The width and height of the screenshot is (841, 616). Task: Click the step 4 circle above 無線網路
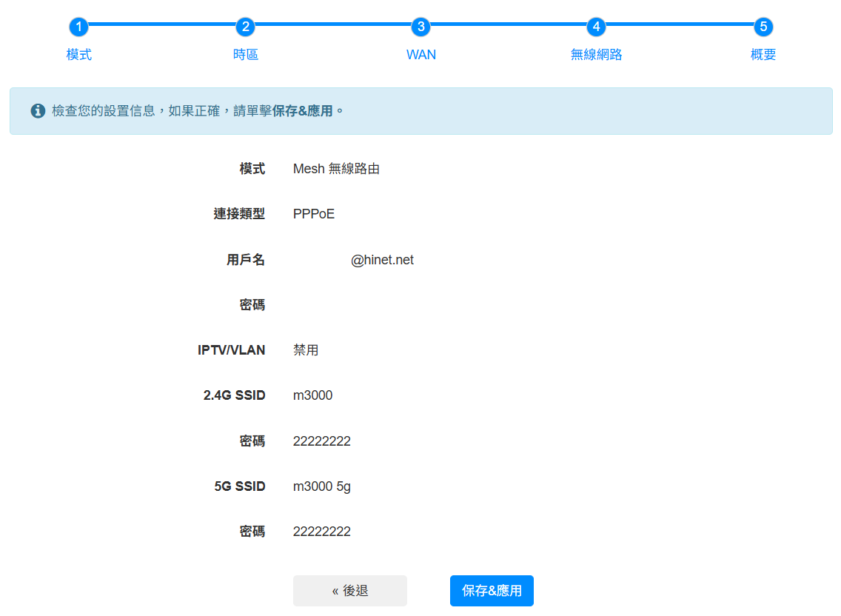tap(596, 26)
